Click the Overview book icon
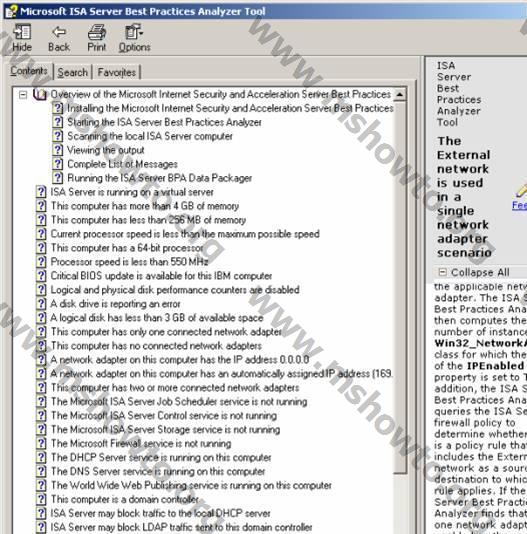This screenshot has width=527, height=534. coord(40,94)
